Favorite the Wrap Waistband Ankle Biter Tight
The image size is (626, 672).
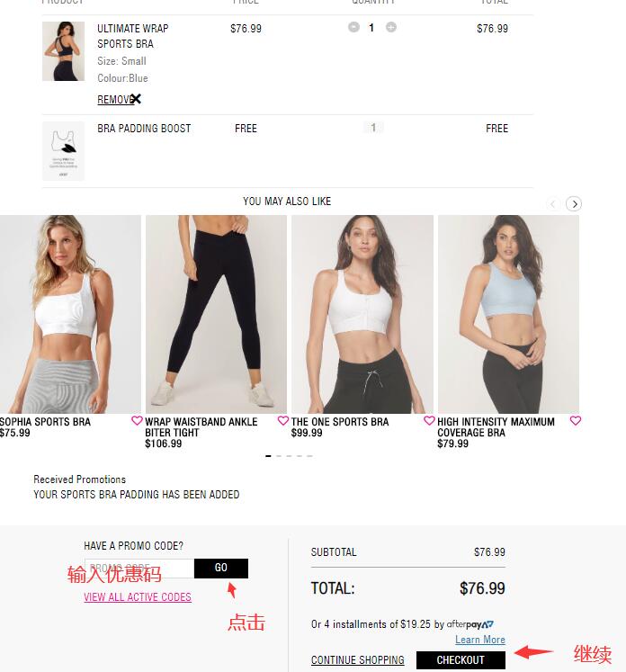(x=282, y=420)
